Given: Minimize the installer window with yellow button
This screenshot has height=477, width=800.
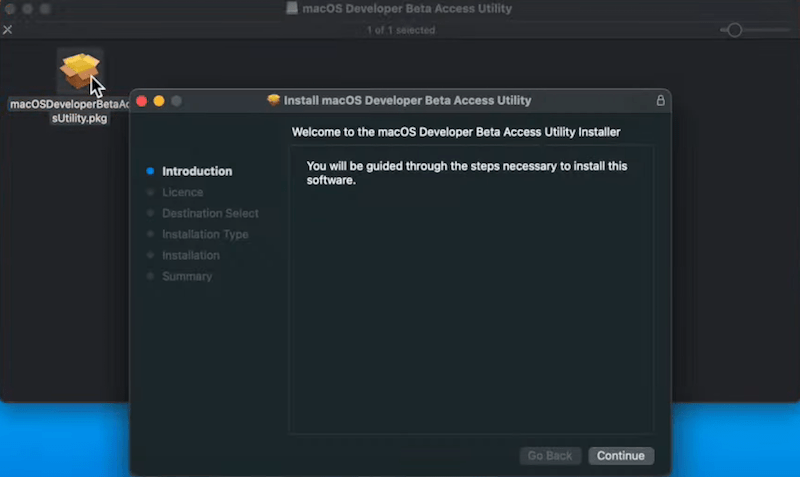Looking at the screenshot, I should [x=159, y=101].
